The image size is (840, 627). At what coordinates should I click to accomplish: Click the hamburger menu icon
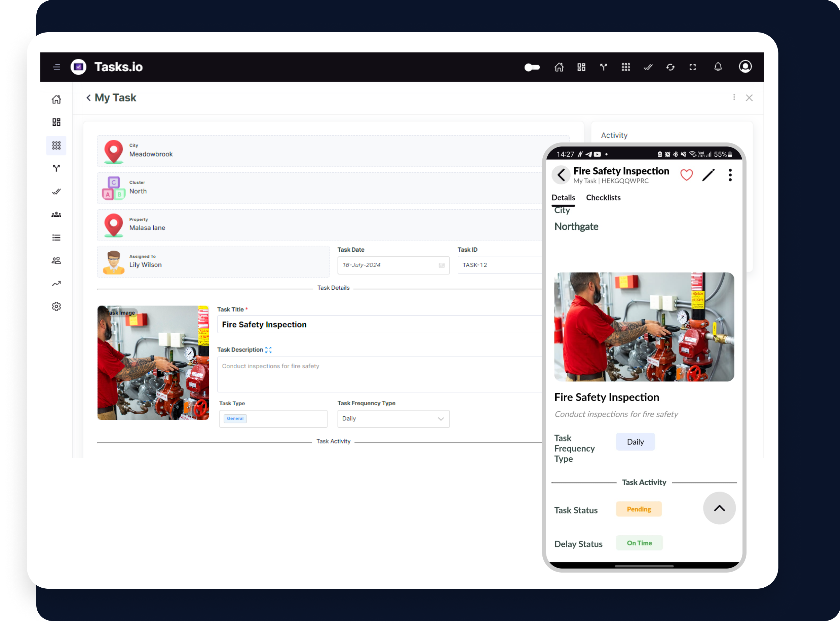click(56, 67)
